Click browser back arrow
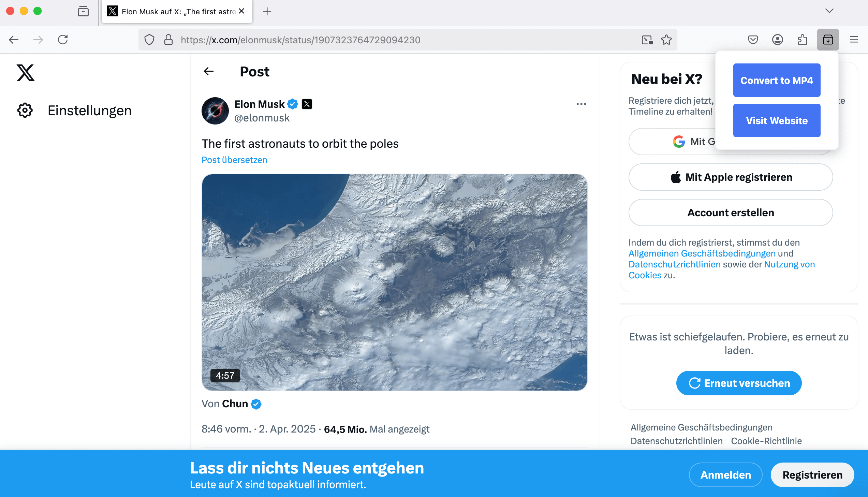This screenshot has height=497, width=868. pos(14,40)
